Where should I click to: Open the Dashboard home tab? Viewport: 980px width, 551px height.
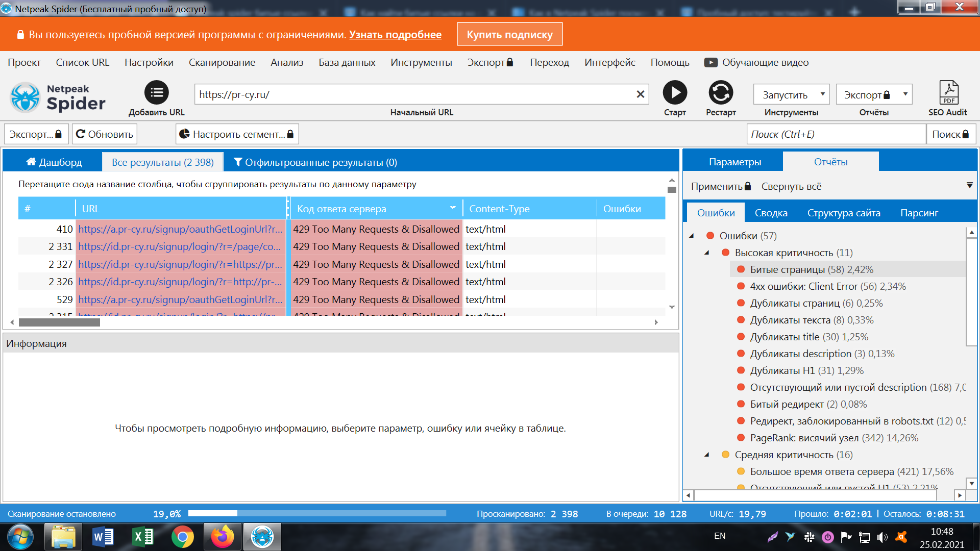54,162
